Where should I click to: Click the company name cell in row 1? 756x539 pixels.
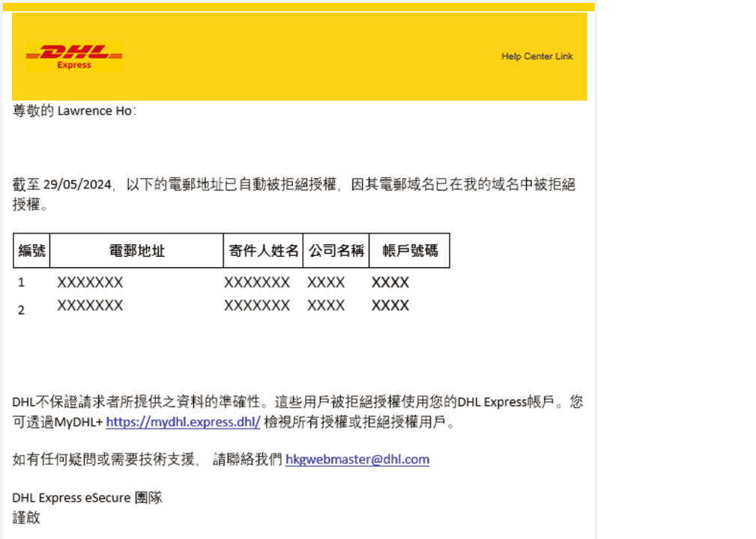(x=327, y=282)
